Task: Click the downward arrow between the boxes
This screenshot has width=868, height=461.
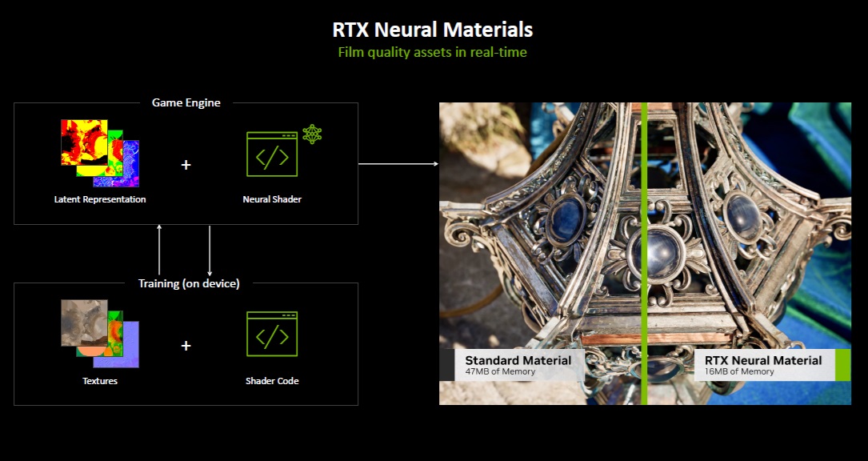Action: 210,251
